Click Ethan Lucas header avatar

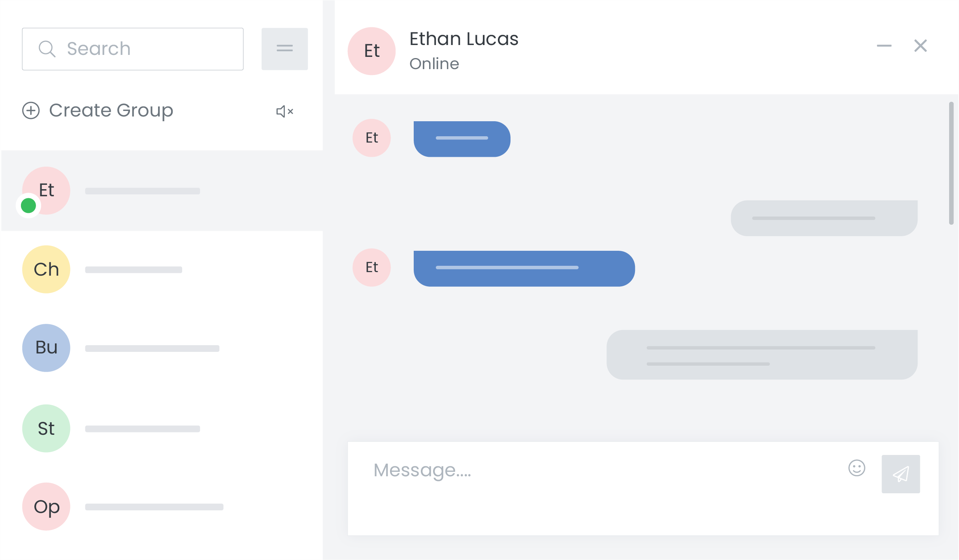(x=371, y=51)
